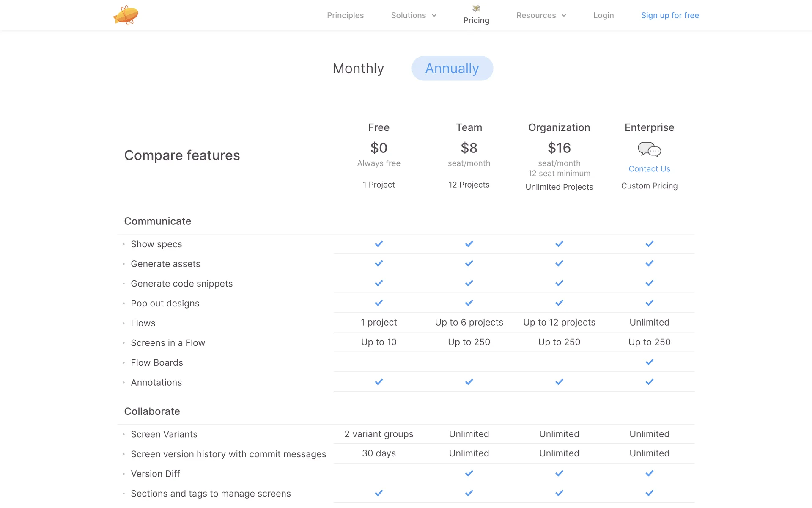The width and height of the screenshot is (812, 508).
Task: Click Team checkmark for Generate assets
Action: tap(469, 263)
